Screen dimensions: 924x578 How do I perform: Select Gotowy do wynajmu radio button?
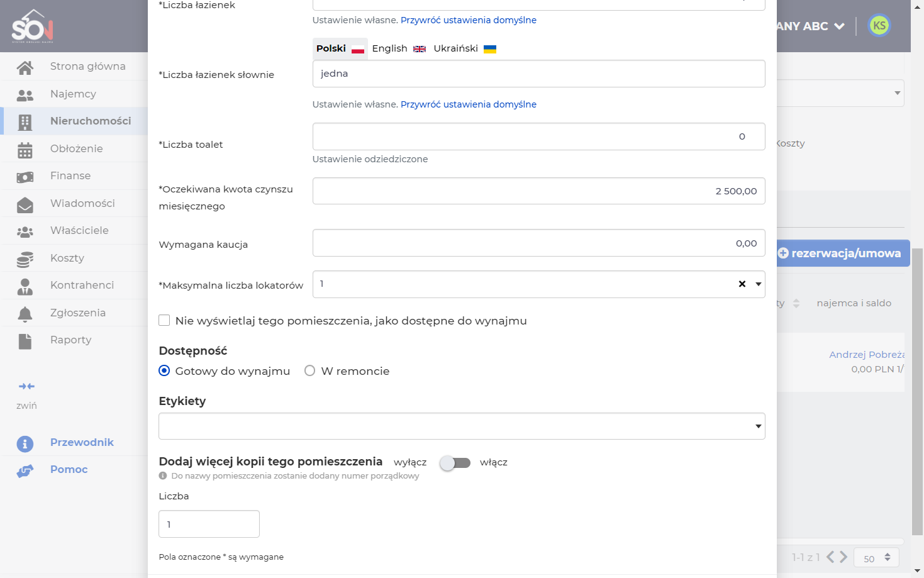click(x=164, y=370)
